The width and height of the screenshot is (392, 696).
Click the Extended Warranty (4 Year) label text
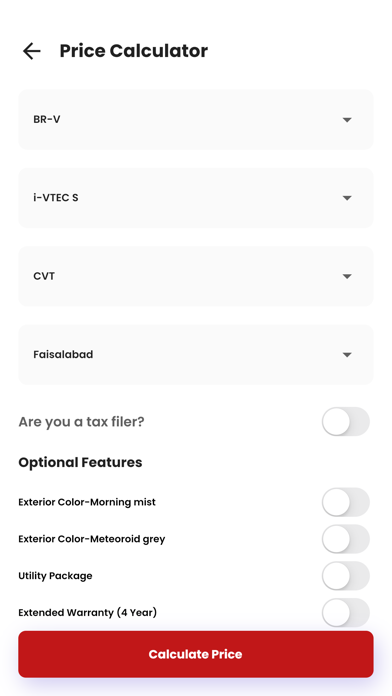point(87,613)
